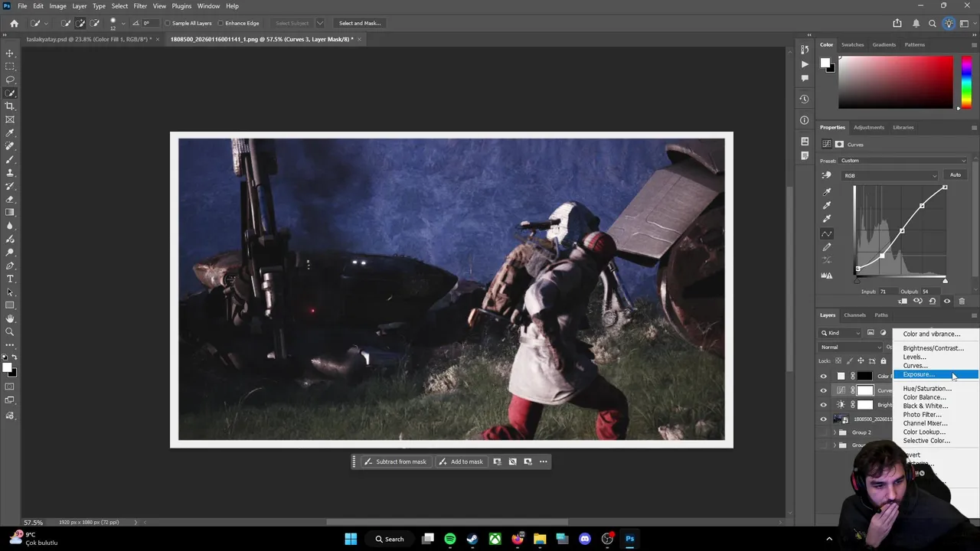
Task: Click the Home icon in options bar
Action: (x=14, y=23)
